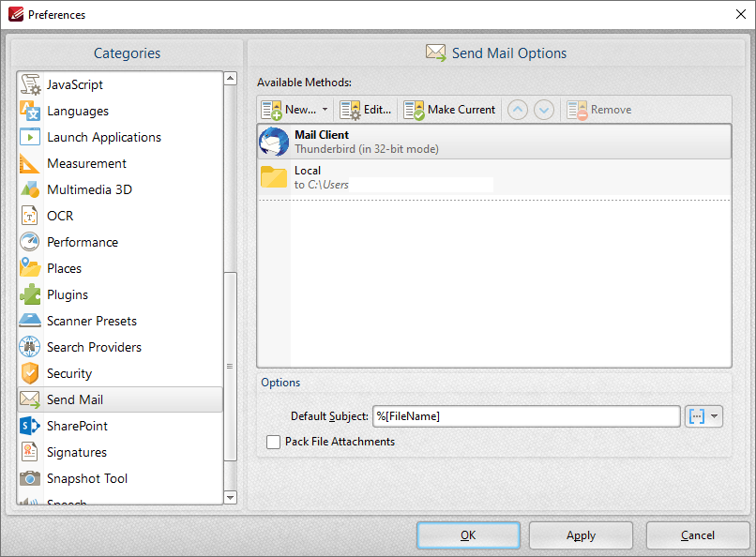Image resolution: width=756 pixels, height=557 pixels.
Task: Click the Plugins puzzle piece icon
Action: [30, 294]
